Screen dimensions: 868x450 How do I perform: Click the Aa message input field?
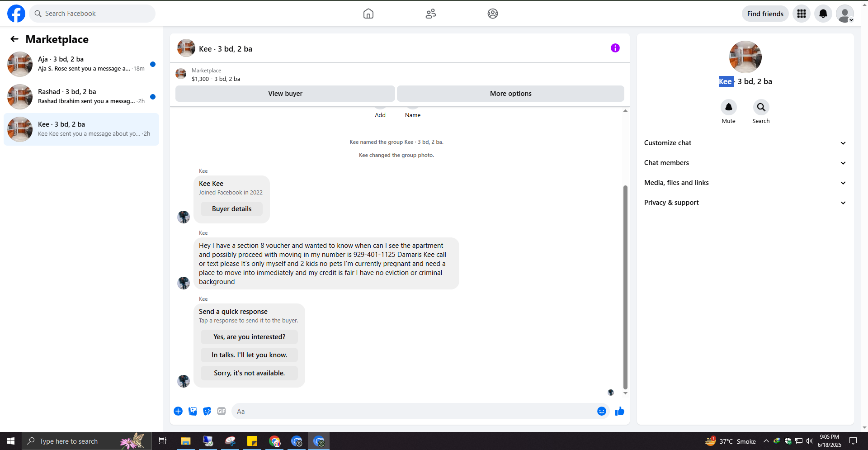414,411
